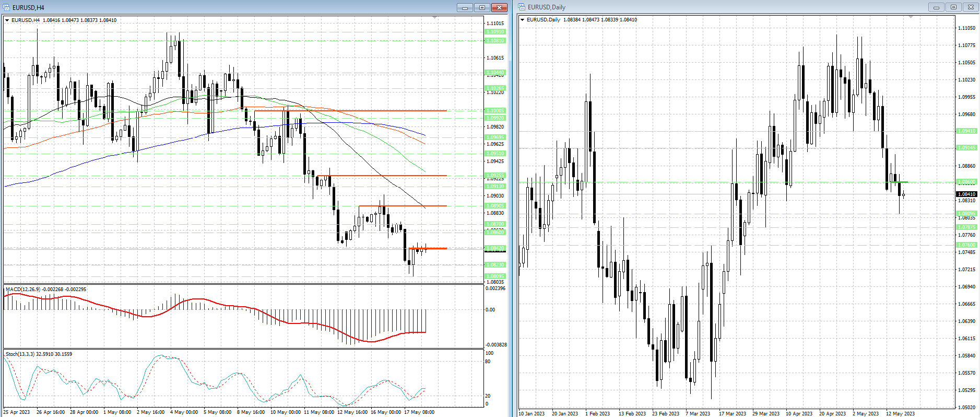
Task: Select the lowest, thick orange line on the H4 chart
Action: 428,248
